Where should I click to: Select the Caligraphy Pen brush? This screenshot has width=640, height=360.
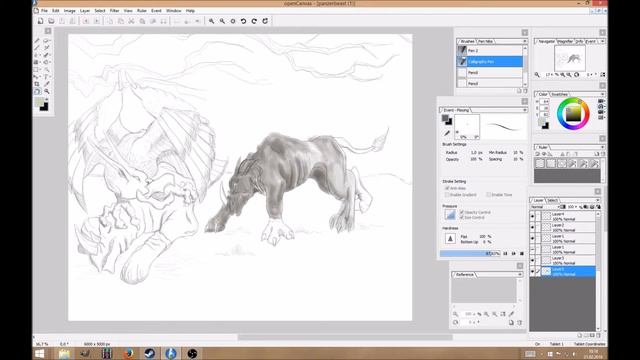pos(490,62)
